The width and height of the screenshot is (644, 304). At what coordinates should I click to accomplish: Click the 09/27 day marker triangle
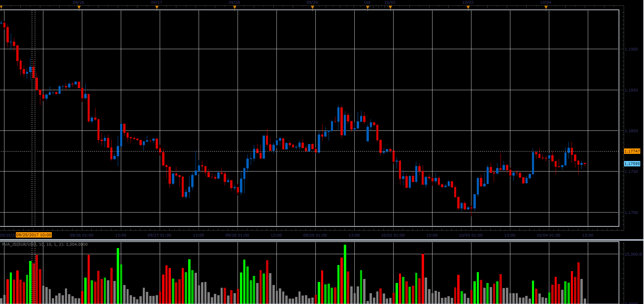pos(157,7)
